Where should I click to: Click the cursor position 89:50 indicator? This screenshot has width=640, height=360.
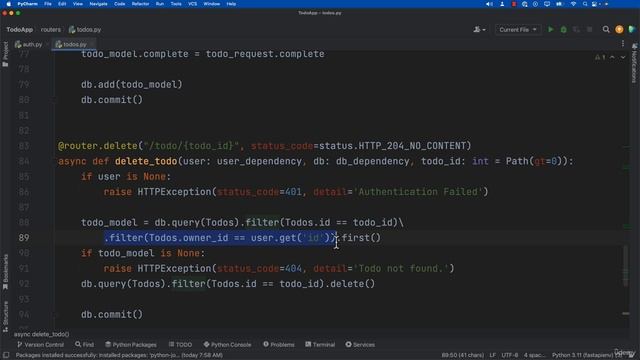(x=462, y=356)
